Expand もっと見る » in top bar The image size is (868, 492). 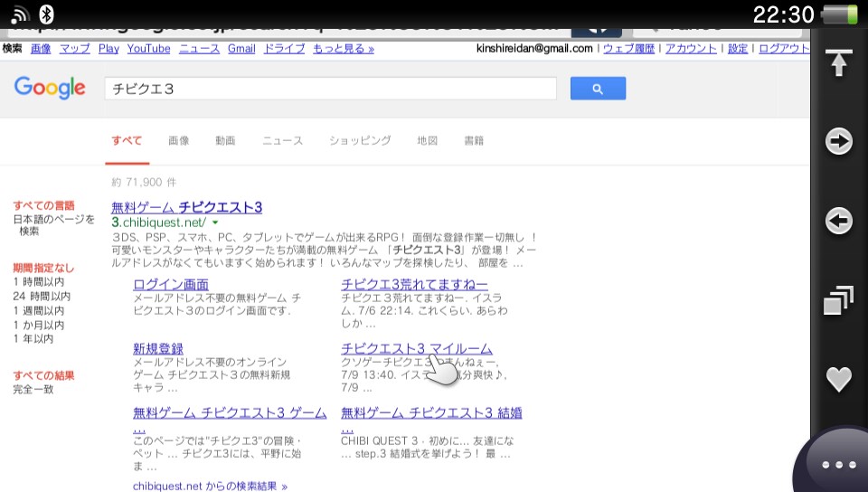344,49
